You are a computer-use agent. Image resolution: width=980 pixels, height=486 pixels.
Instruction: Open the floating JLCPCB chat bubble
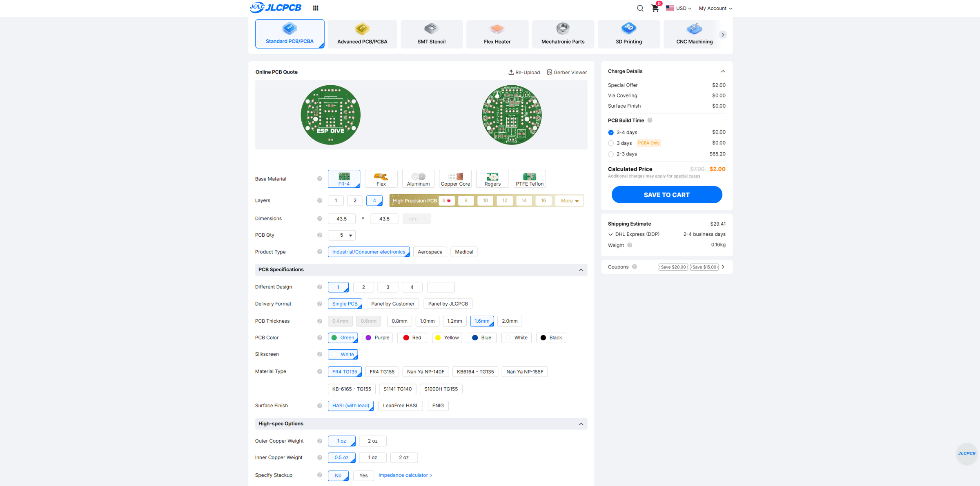point(967,453)
